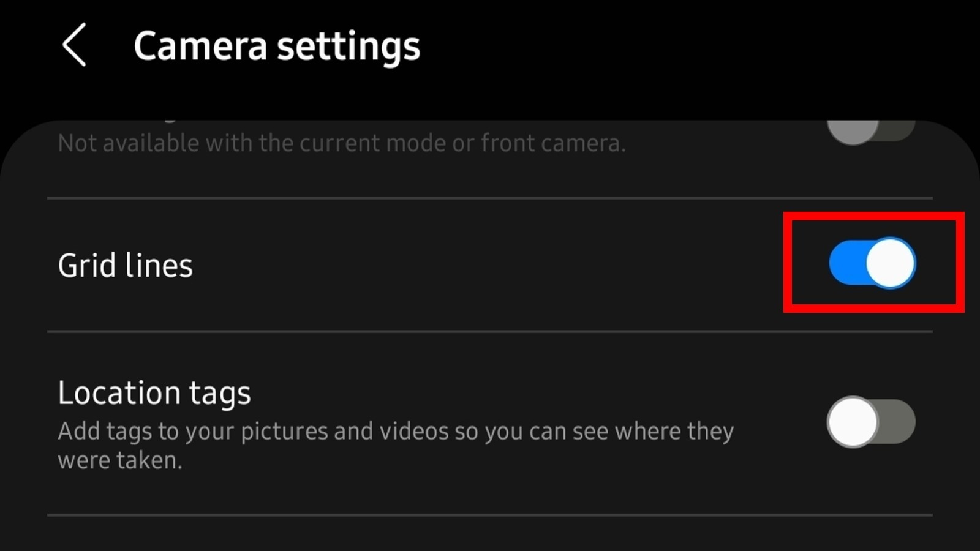This screenshot has height=551, width=980.
Task: Click the divider line below Grid lines
Action: (490, 331)
